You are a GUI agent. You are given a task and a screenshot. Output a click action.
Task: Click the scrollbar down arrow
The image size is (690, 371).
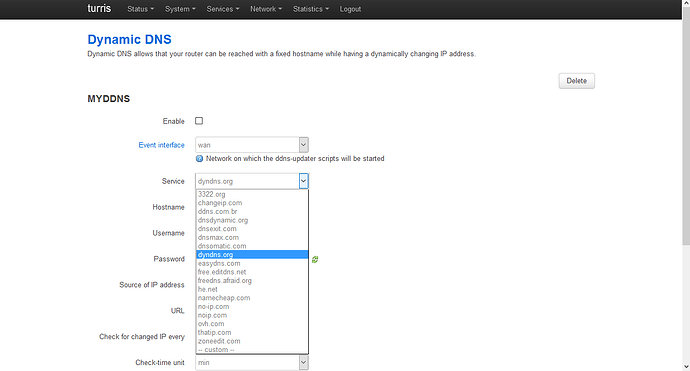coord(686,366)
